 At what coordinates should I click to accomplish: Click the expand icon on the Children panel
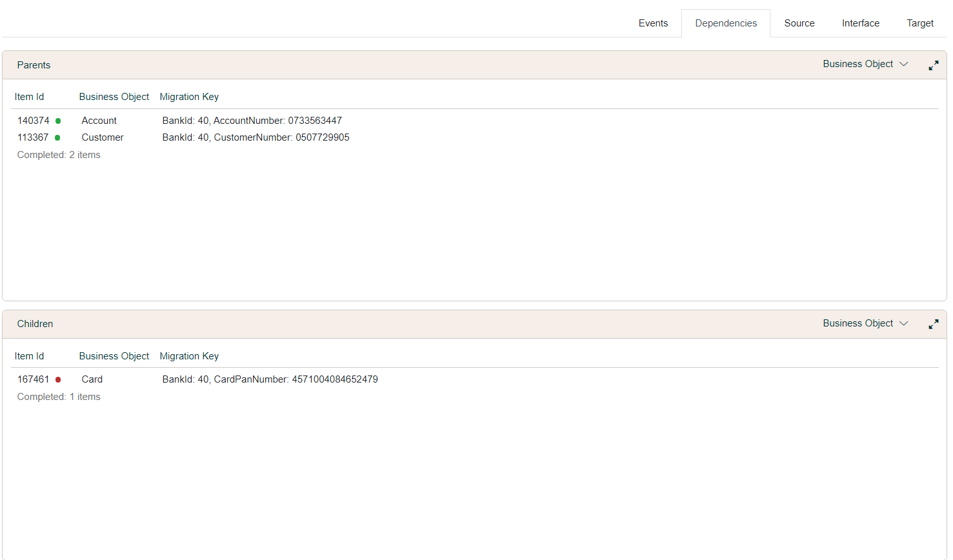(933, 324)
